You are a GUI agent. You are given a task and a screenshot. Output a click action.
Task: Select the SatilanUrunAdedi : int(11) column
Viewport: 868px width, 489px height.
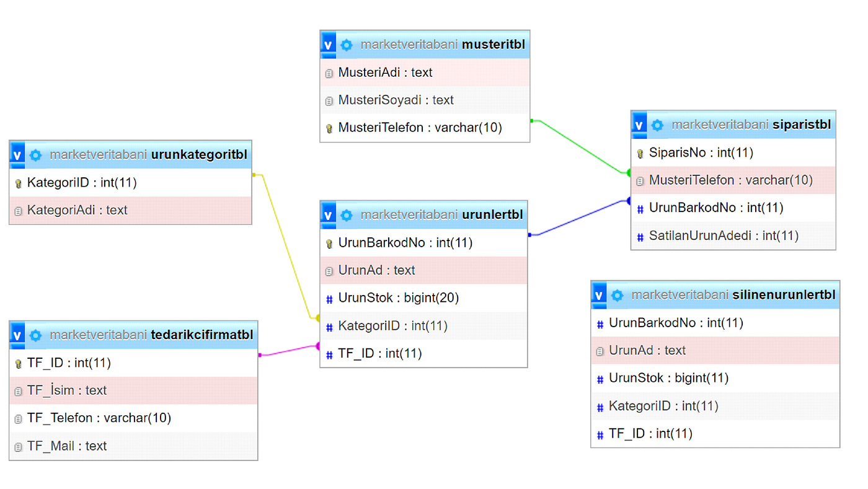coord(733,236)
